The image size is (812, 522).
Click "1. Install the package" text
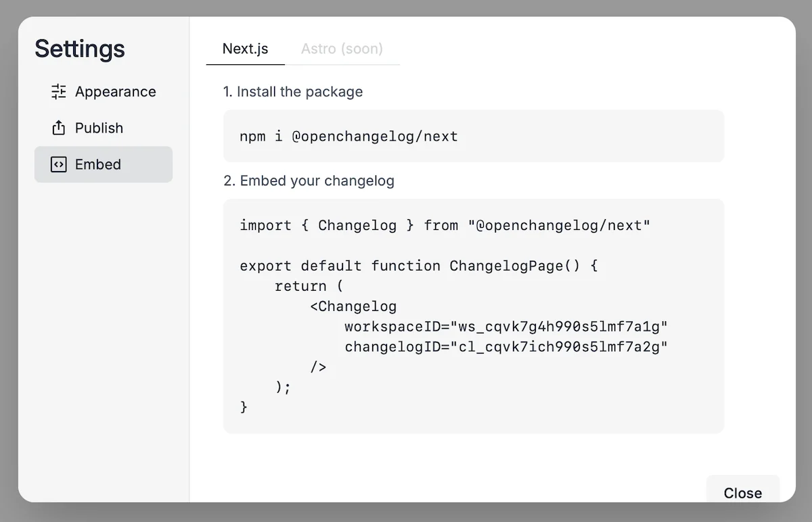(x=293, y=92)
